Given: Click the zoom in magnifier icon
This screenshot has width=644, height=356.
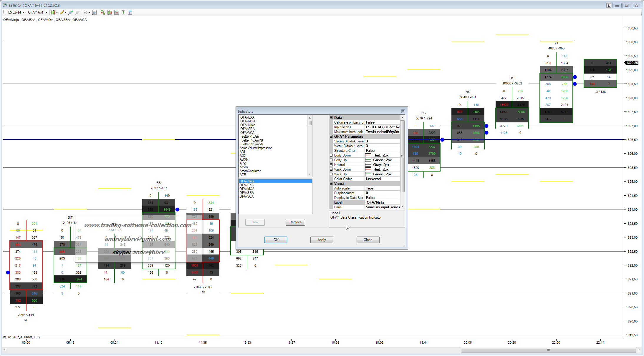Looking at the screenshot, I should pyautogui.click(x=70, y=12).
